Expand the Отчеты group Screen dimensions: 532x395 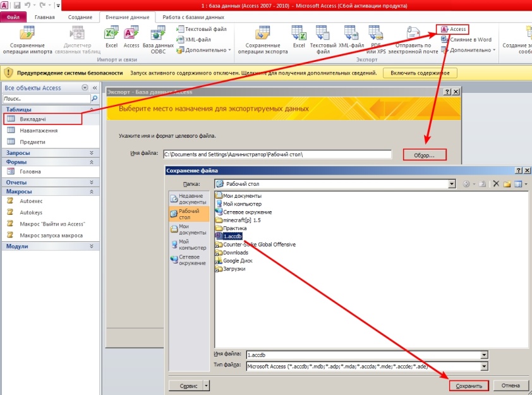coord(92,183)
